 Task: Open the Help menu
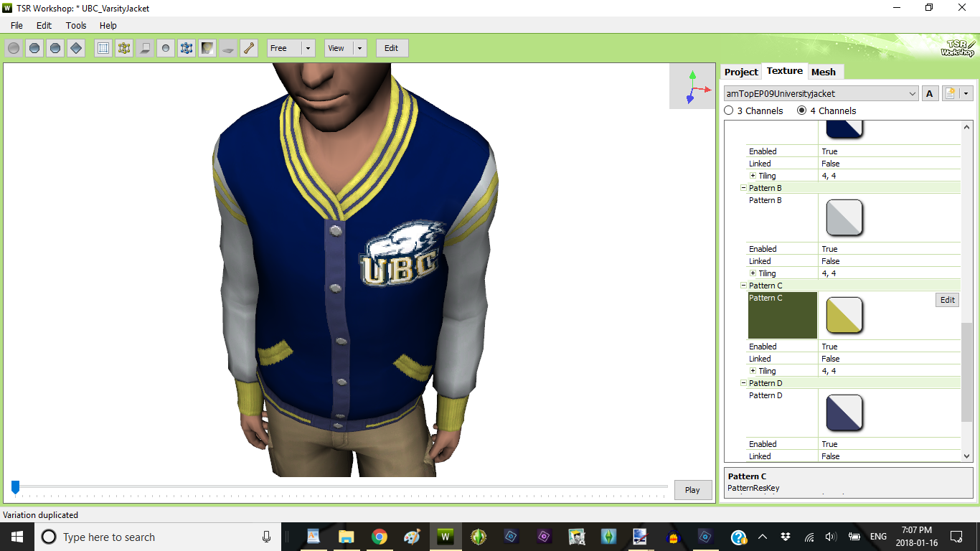tap(108, 25)
